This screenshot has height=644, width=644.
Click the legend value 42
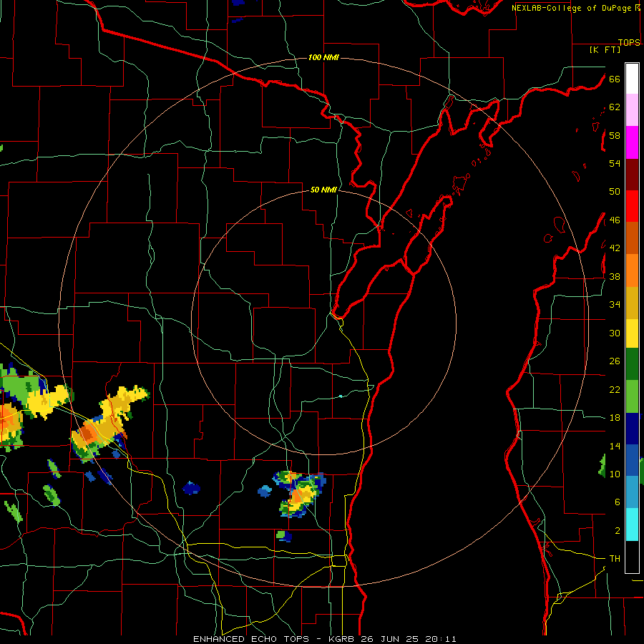[615, 248]
